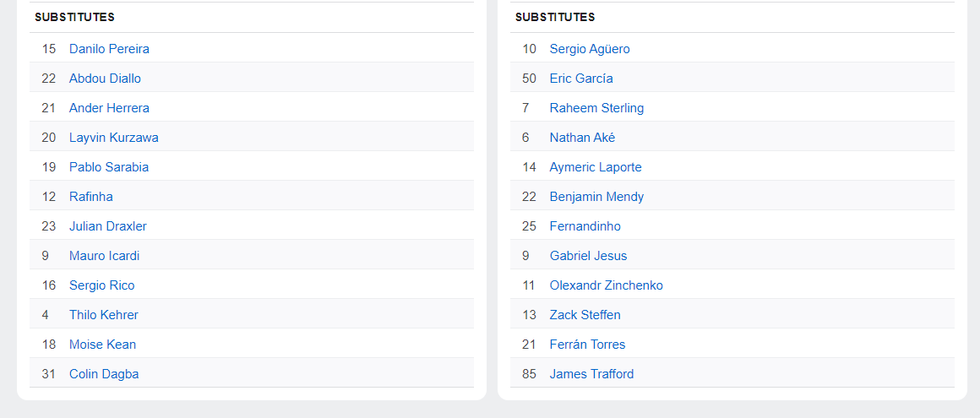Select Moise Kean in substitutes list
Image resolution: width=980 pixels, height=418 pixels.
(102, 345)
